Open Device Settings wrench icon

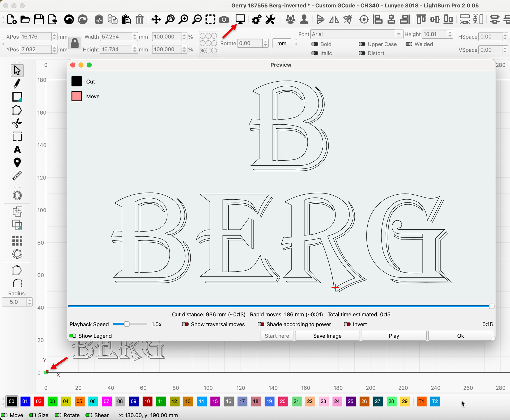(x=270, y=19)
